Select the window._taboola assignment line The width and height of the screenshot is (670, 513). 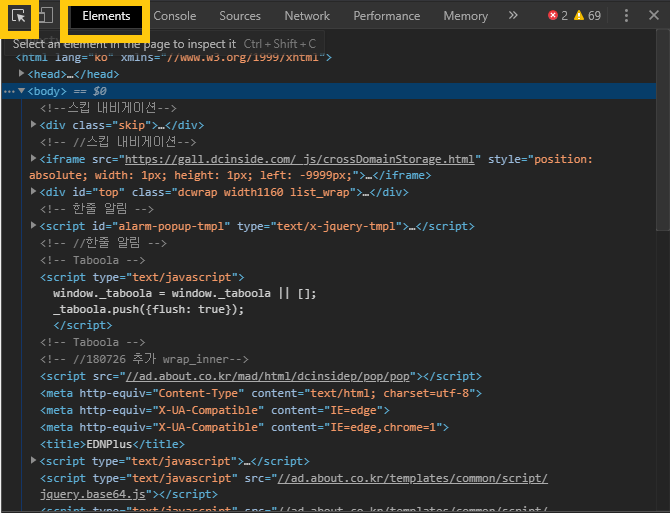point(185,293)
